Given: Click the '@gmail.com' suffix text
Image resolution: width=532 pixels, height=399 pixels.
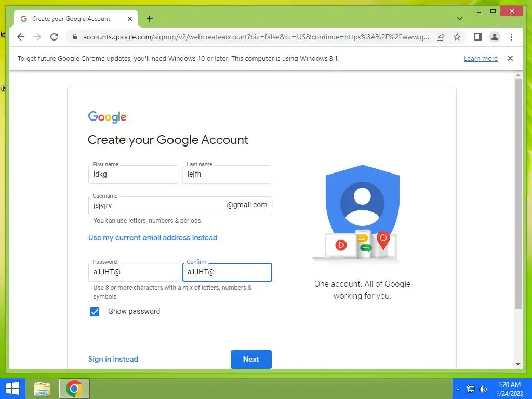Looking at the screenshot, I should 247,205.
